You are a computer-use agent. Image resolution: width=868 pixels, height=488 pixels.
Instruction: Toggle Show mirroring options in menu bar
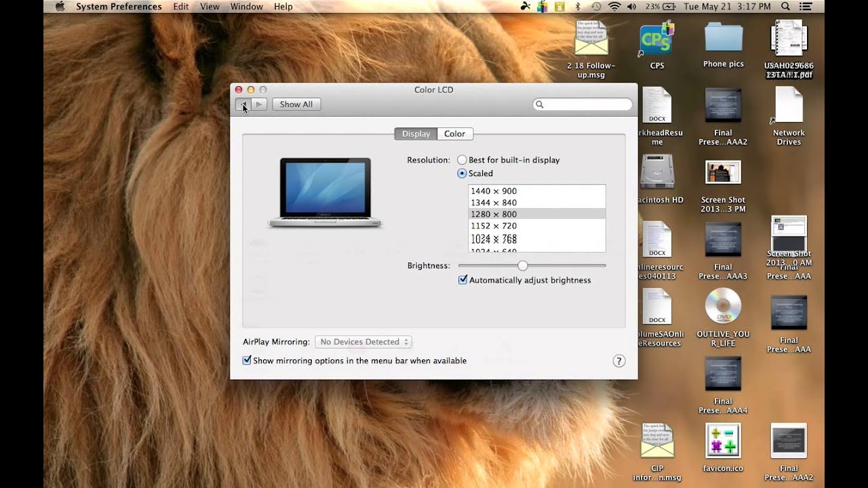coord(247,361)
